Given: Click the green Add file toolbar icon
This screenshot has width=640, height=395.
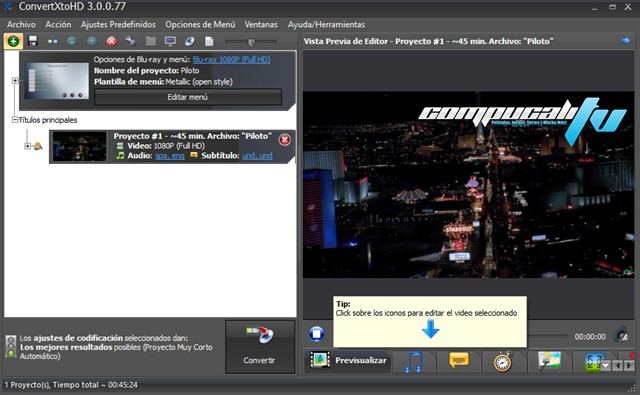Looking at the screenshot, I should 13,41.
